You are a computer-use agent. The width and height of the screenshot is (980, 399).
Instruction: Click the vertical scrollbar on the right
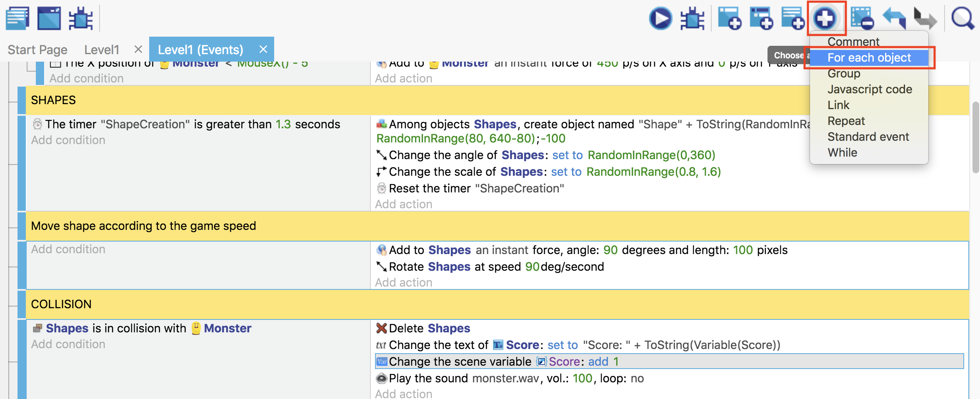(x=975, y=137)
